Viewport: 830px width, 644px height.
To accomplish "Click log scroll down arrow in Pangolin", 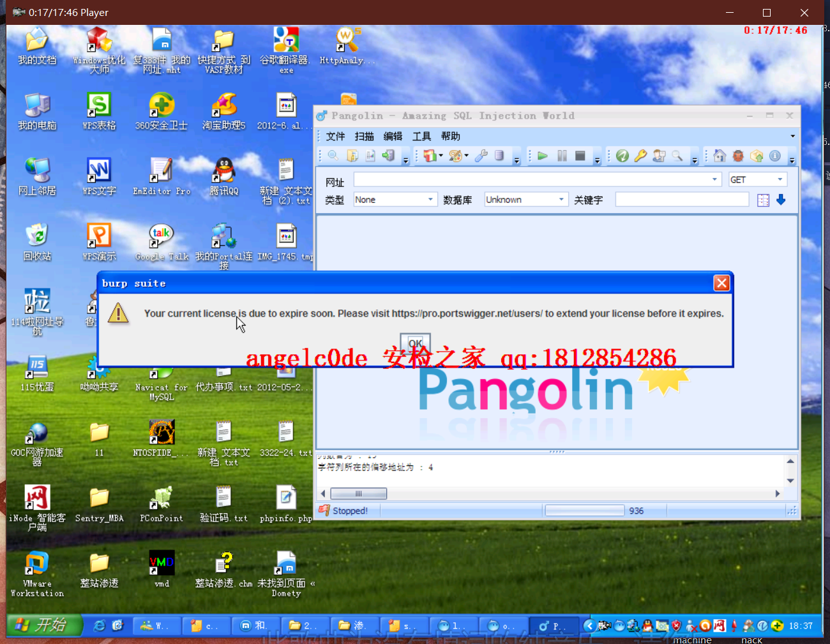I will 790,481.
